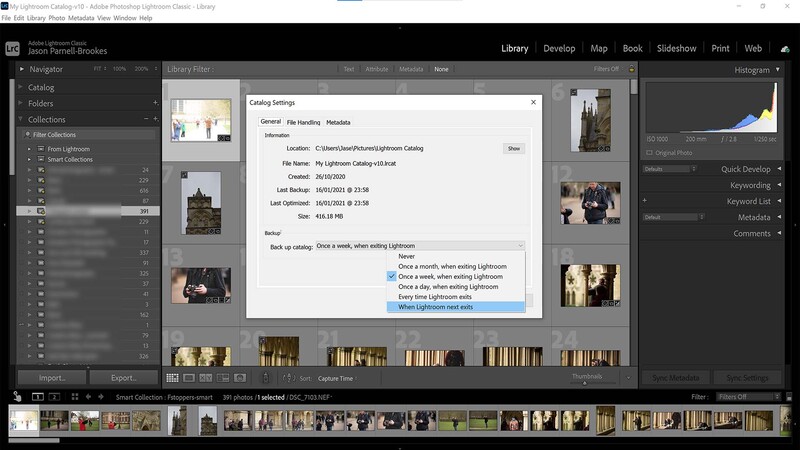
Task: Select the Attribute library filter
Action: pyautogui.click(x=377, y=69)
